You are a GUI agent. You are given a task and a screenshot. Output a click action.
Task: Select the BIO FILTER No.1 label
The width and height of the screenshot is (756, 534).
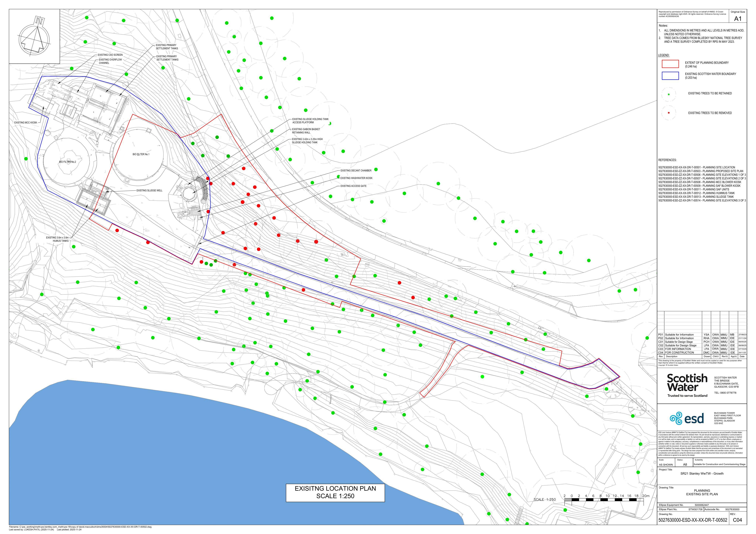pos(141,154)
